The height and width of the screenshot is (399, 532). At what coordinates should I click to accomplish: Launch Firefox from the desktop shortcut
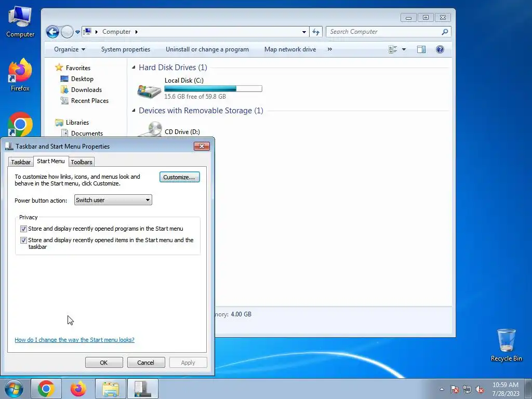coord(20,75)
